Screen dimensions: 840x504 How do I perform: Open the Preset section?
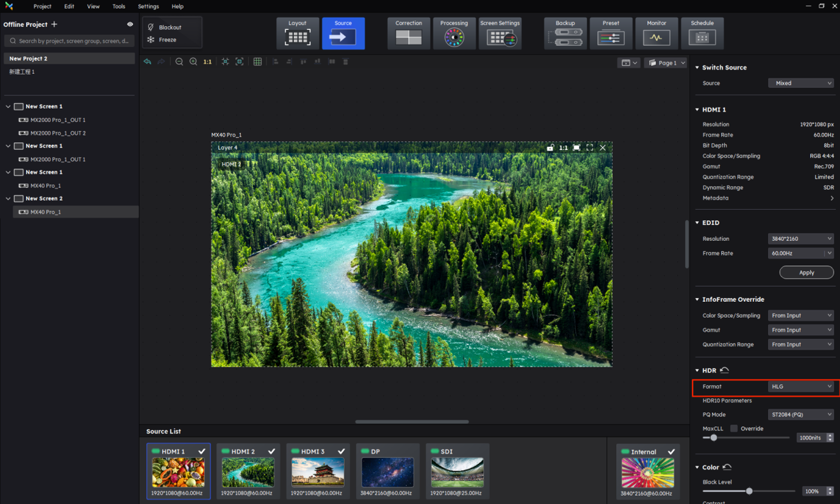(611, 33)
